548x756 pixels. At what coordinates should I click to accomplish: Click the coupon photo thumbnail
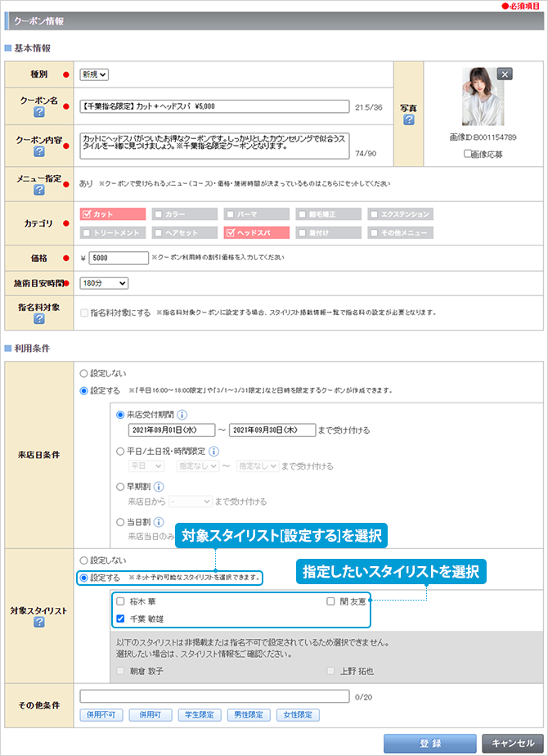(x=479, y=96)
